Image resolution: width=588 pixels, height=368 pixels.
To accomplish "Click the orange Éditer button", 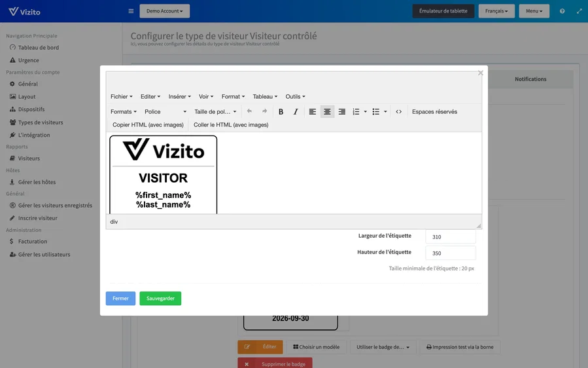I will (260, 347).
